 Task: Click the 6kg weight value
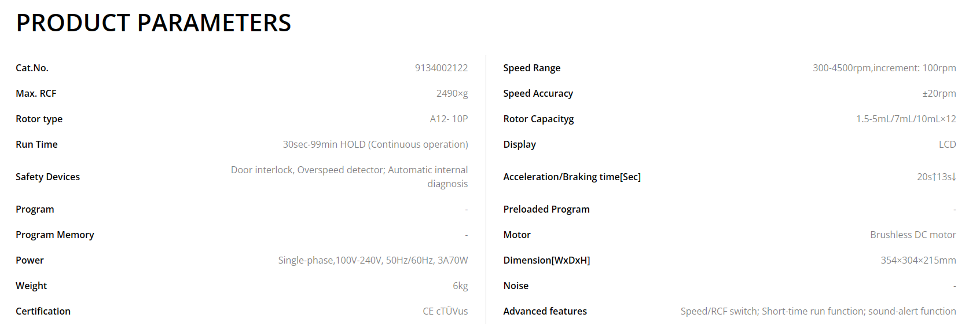click(460, 286)
